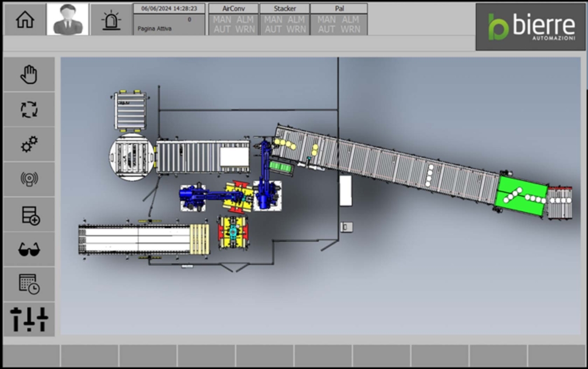Click the circular turntable in layout

(132, 157)
